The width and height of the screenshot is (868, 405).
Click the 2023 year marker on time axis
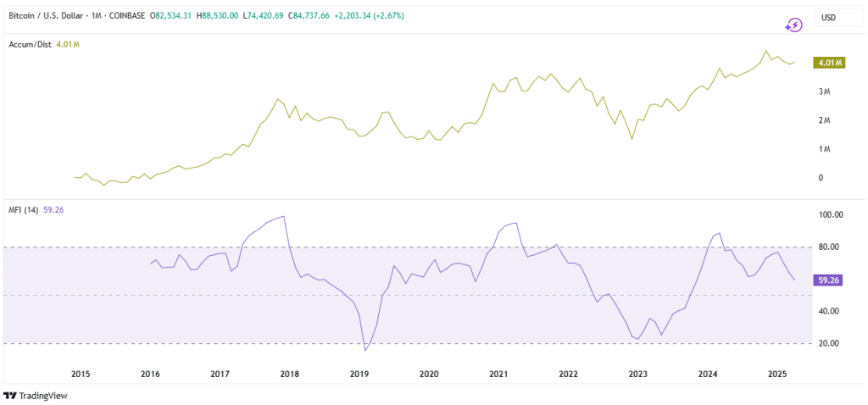[638, 374]
